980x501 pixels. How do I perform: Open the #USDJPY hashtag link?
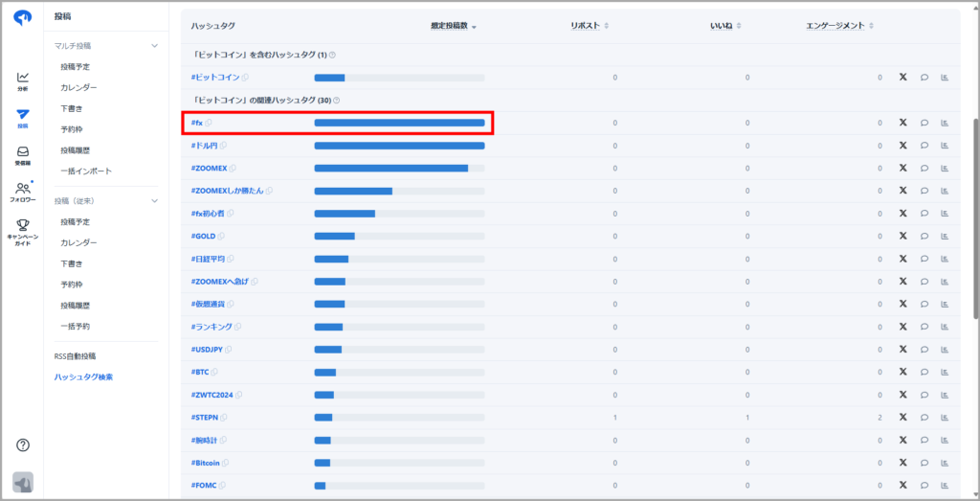tap(207, 349)
